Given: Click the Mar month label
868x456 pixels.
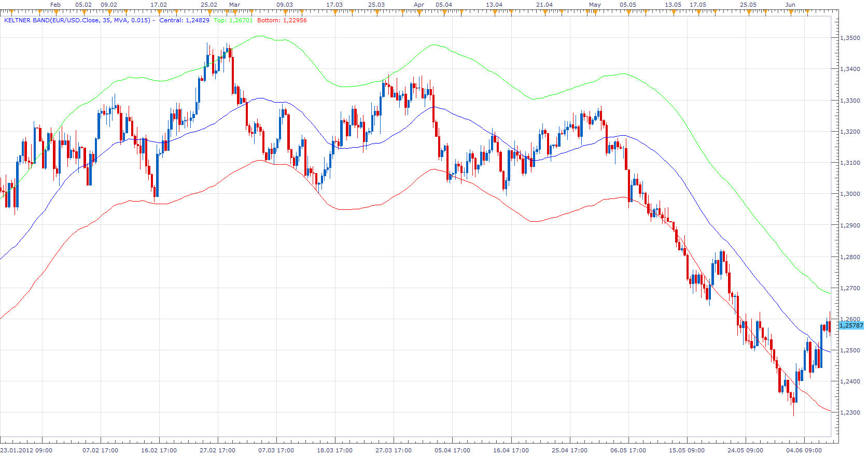Looking at the screenshot, I should click(x=235, y=5).
